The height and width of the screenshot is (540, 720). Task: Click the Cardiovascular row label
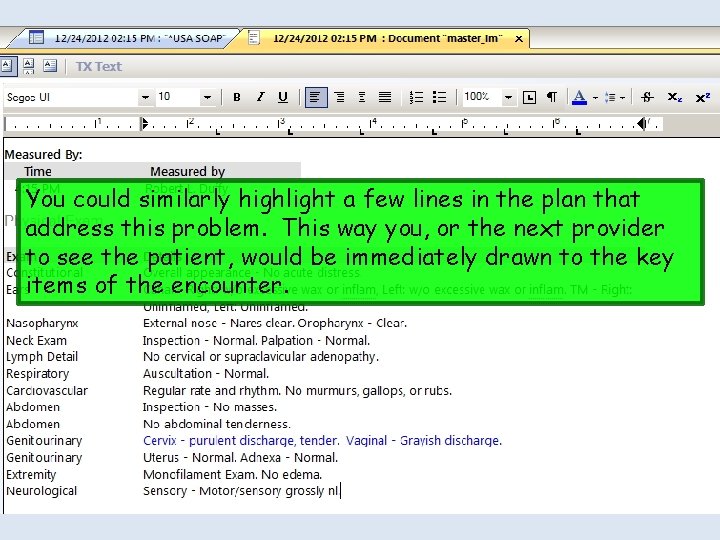[47, 391]
